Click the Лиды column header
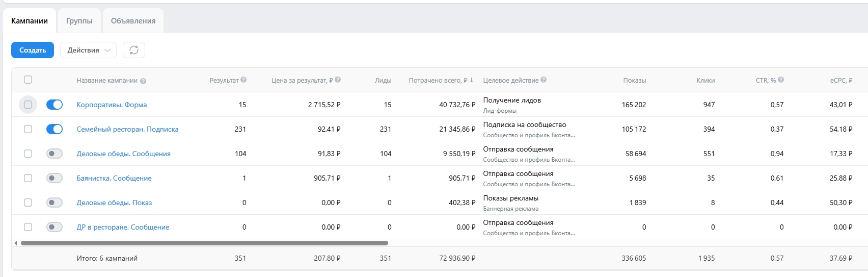The height and width of the screenshot is (277, 868). [x=383, y=80]
